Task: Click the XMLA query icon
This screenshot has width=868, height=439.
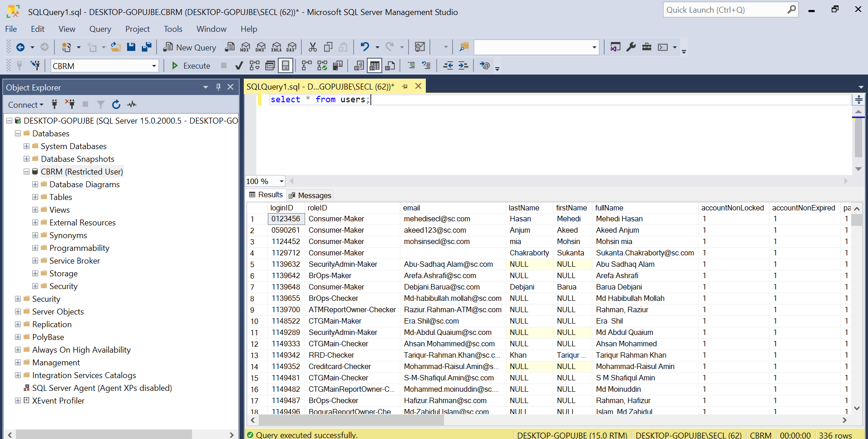Action: pyautogui.click(x=276, y=47)
